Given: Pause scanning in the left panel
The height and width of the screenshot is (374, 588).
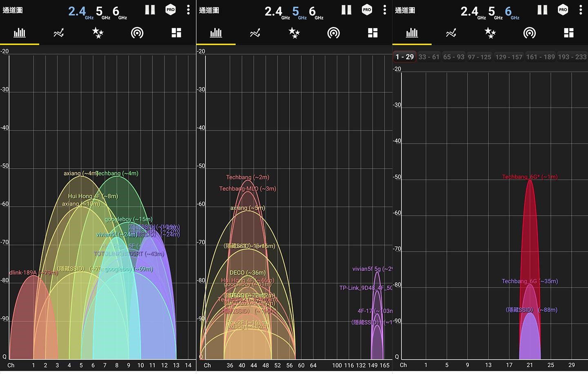Looking at the screenshot, I should point(150,10).
